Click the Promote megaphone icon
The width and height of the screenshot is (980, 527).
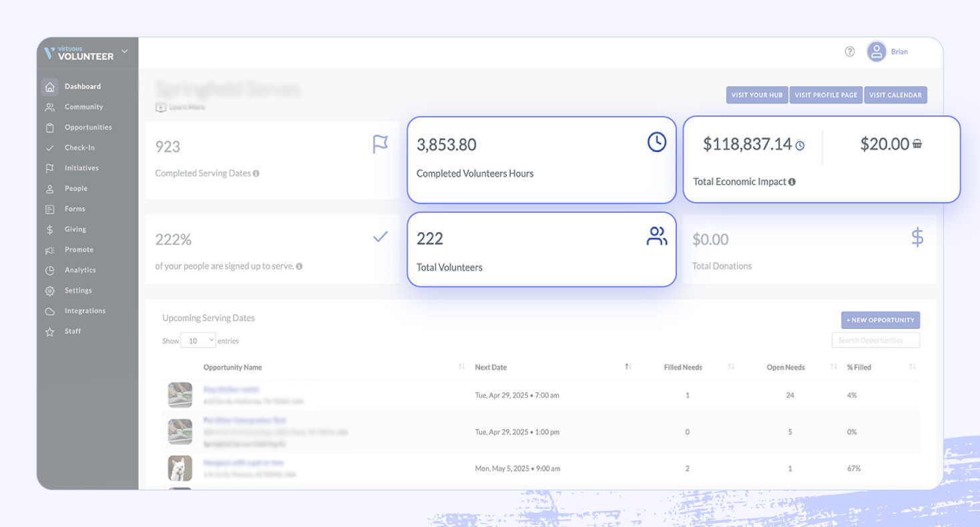(49, 250)
